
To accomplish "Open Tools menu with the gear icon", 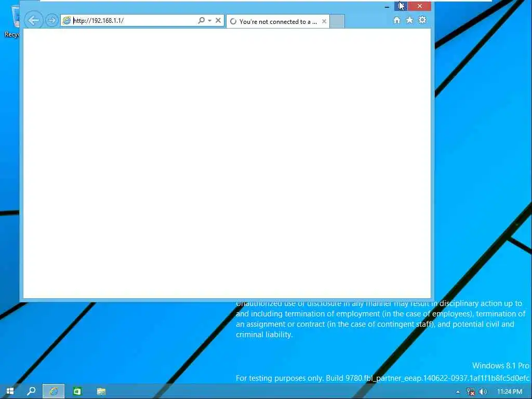I will click(422, 20).
